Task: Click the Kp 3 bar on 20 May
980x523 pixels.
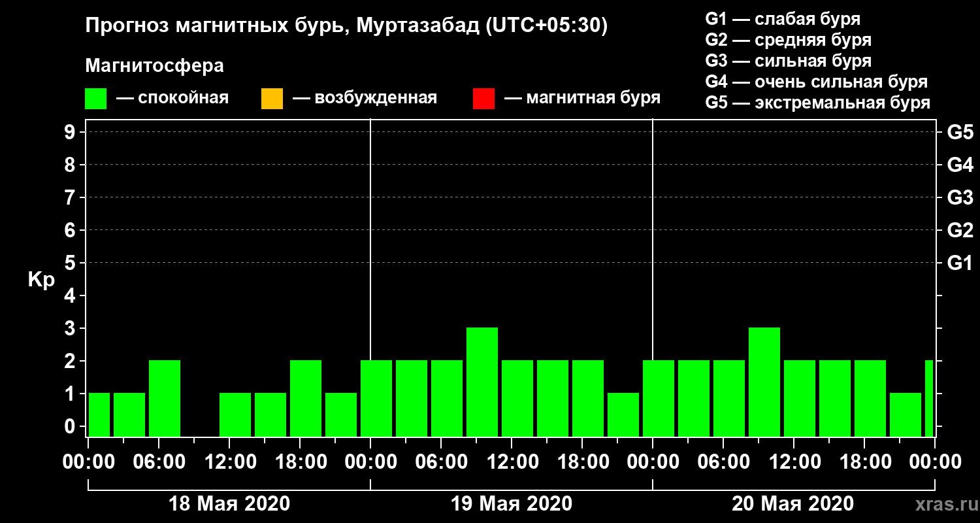Action: pos(764,382)
